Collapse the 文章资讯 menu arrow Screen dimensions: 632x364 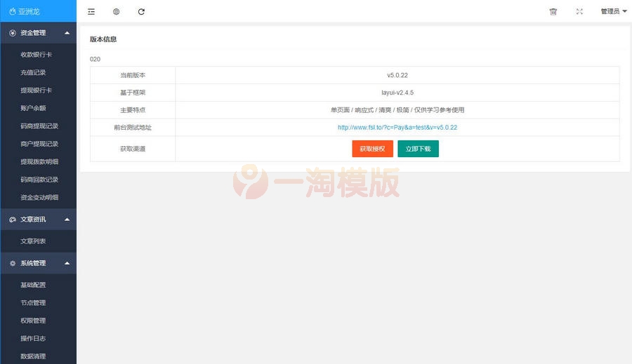67,220
